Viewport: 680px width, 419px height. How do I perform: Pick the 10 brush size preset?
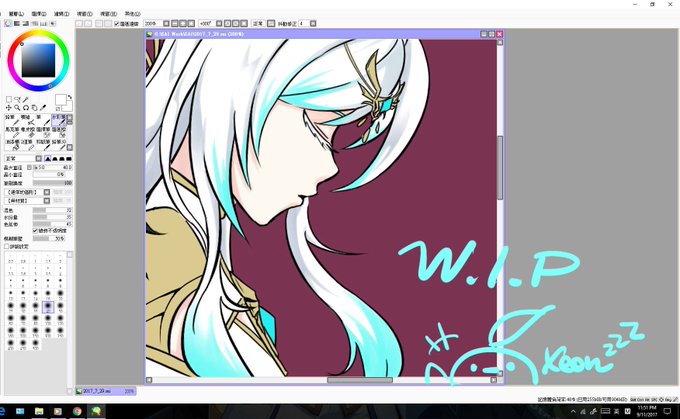[11, 295]
